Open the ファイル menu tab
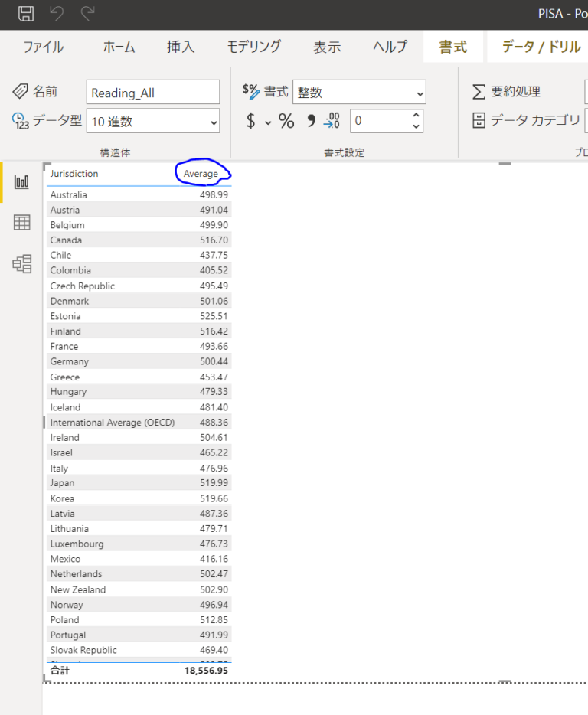This screenshot has height=715, width=588. [x=43, y=47]
